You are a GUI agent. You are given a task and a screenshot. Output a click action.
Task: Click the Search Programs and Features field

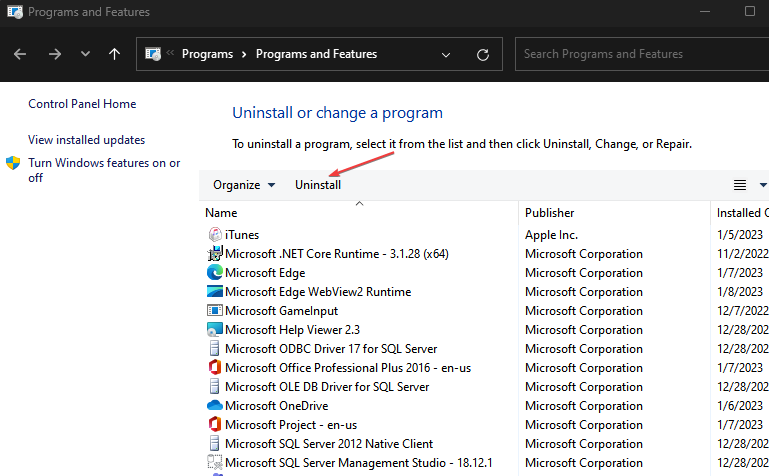[x=640, y=54]
